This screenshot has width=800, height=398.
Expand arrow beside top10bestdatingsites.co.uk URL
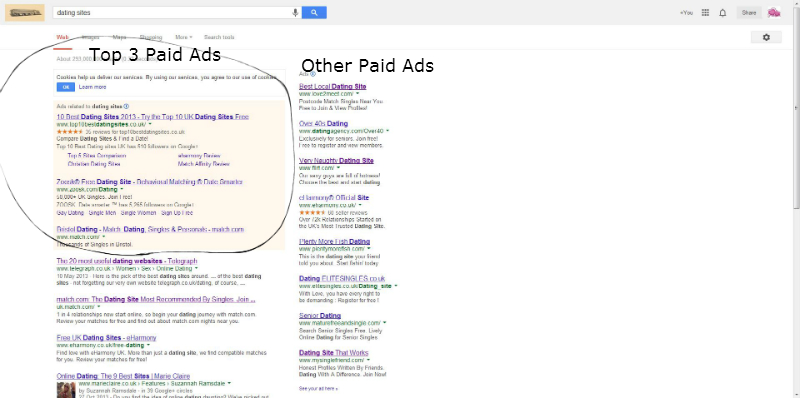(x=150, y=125)
